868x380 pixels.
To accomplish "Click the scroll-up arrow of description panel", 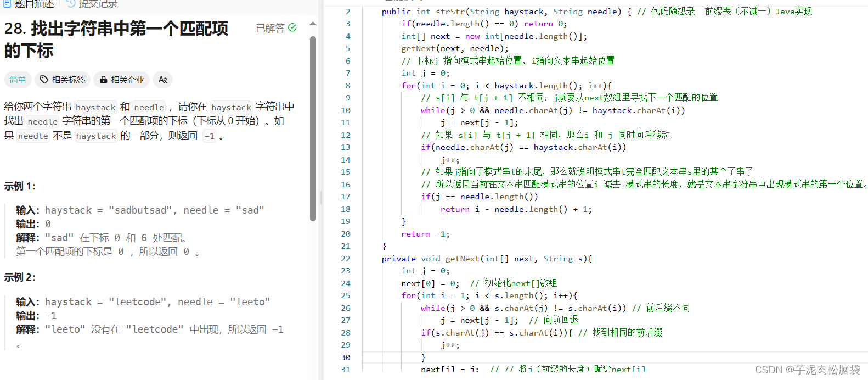I will click(x=313, y=24).
